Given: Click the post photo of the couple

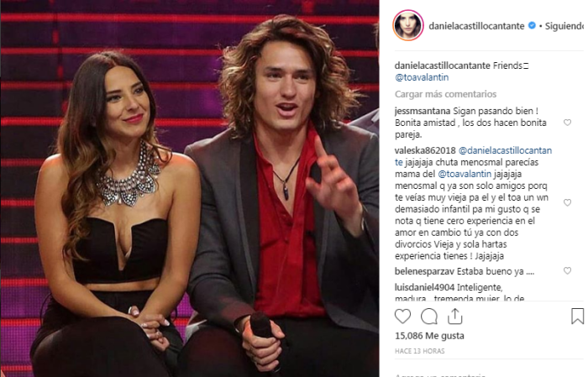Looking at the screenshot, I should tap(190, 188).
